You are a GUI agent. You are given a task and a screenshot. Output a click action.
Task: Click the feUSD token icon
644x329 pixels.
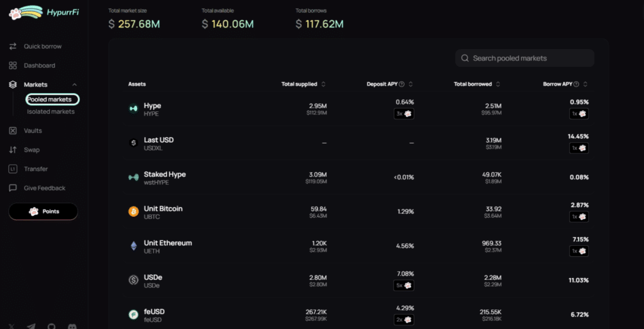click(x=133, y=315)
